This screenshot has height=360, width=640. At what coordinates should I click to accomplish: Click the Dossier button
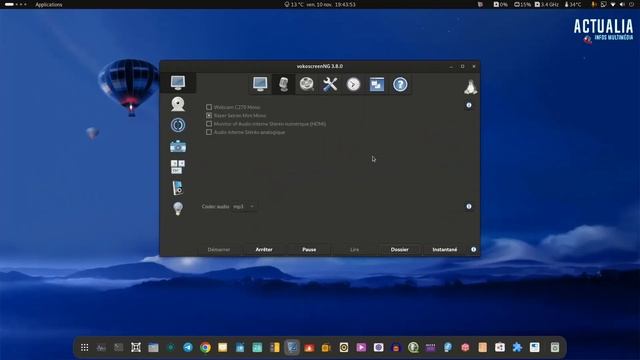click(400, 249)
